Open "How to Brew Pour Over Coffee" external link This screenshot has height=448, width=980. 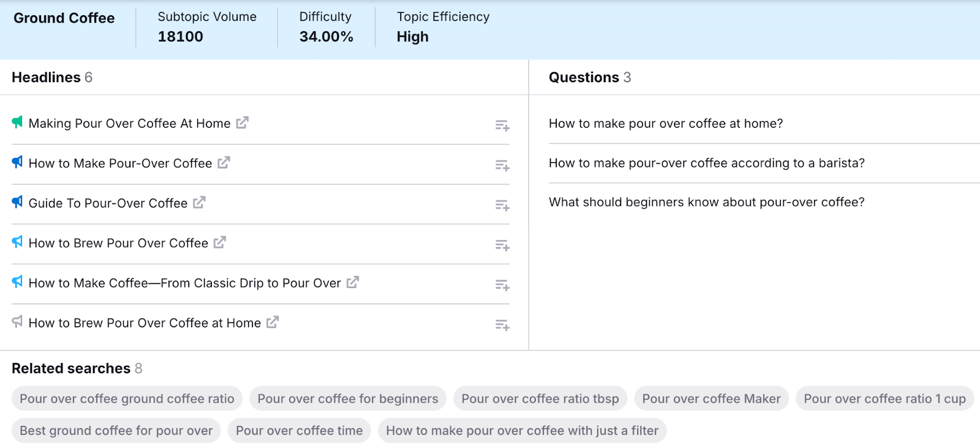click(x=219, y=243)
